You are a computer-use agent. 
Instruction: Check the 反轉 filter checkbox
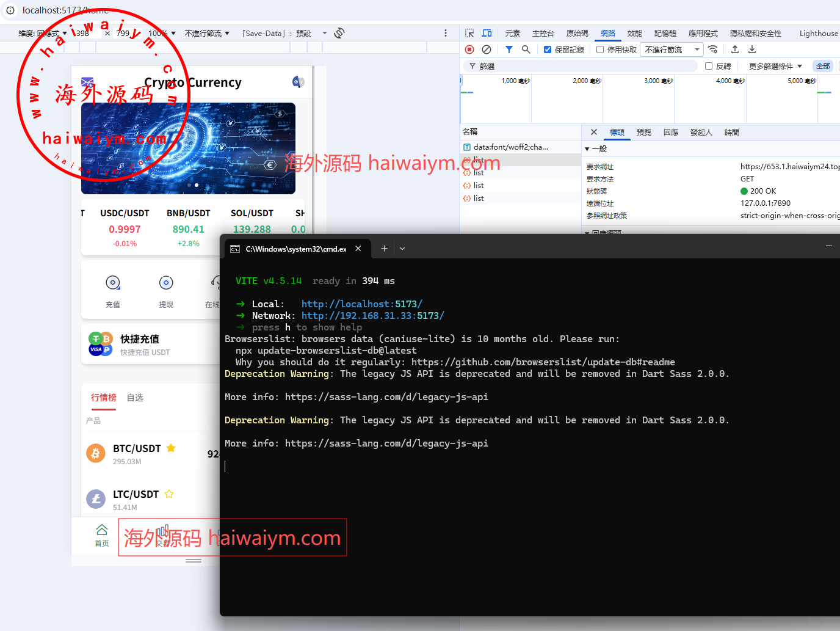pyautogui.click(x=709, y=66)
